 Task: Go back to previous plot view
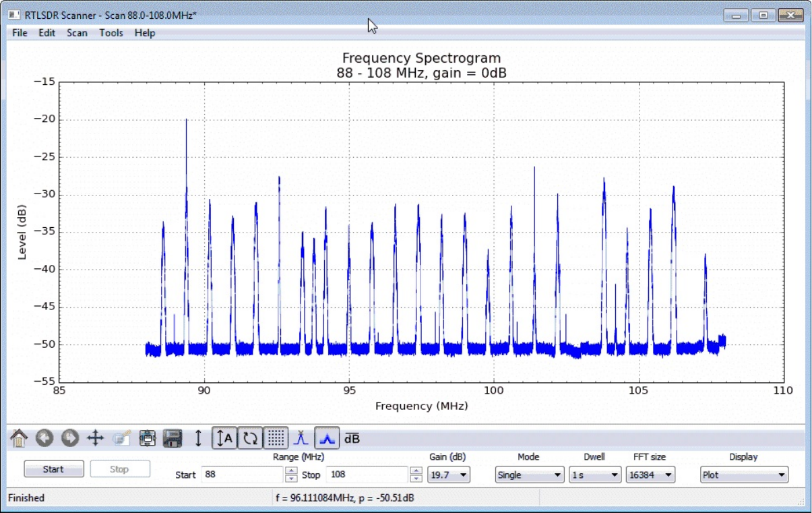44,439
